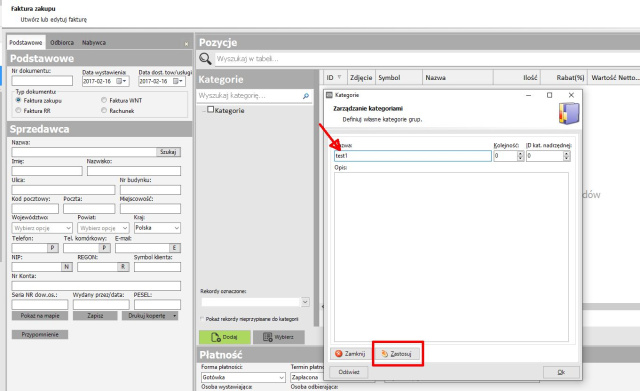
Task: Click the Zapisz button
Action: tap(95, 316)
